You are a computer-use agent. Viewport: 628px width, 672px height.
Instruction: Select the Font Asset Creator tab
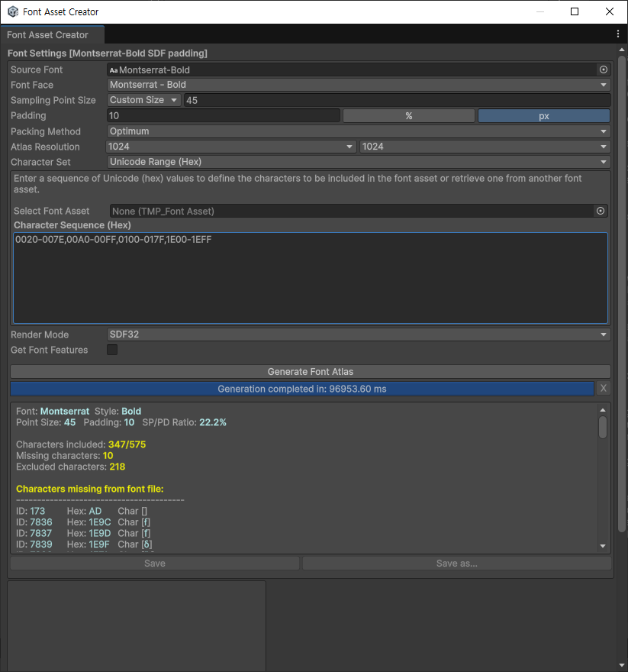(x=52, y=34)
